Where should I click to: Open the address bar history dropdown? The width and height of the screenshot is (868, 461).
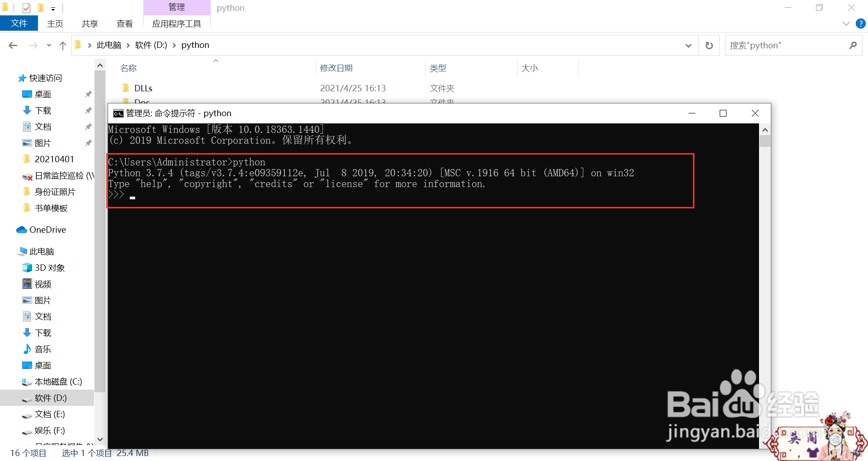688,45
